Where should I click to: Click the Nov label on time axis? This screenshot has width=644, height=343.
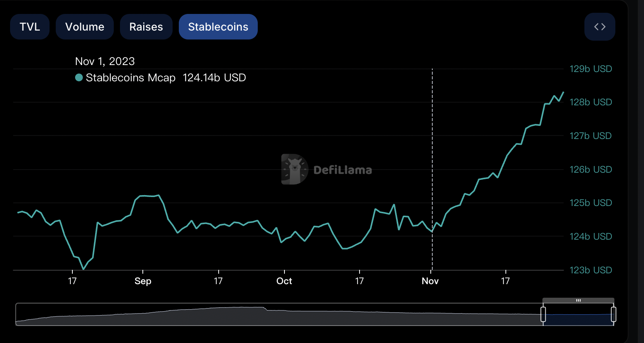430,281
